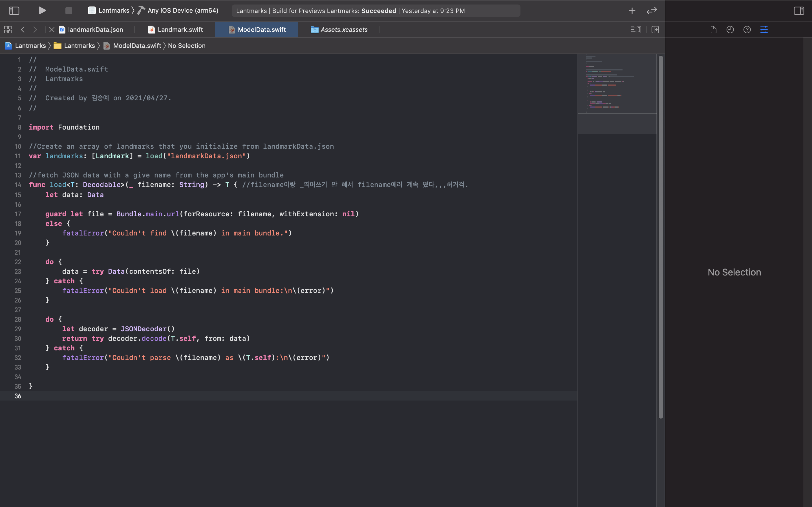This screenshot has width=812, height=507.
Task: Toggle the right inspector panel
Action: tap(798, 11)
